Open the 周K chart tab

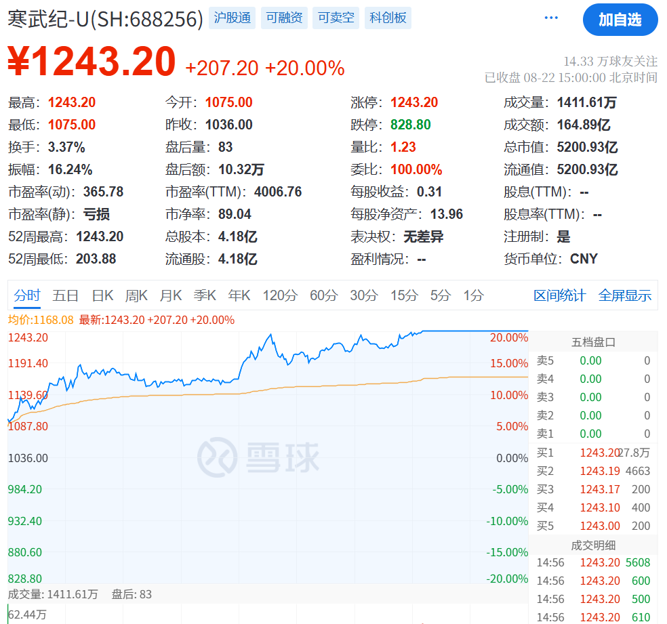(x=136, y=295)
